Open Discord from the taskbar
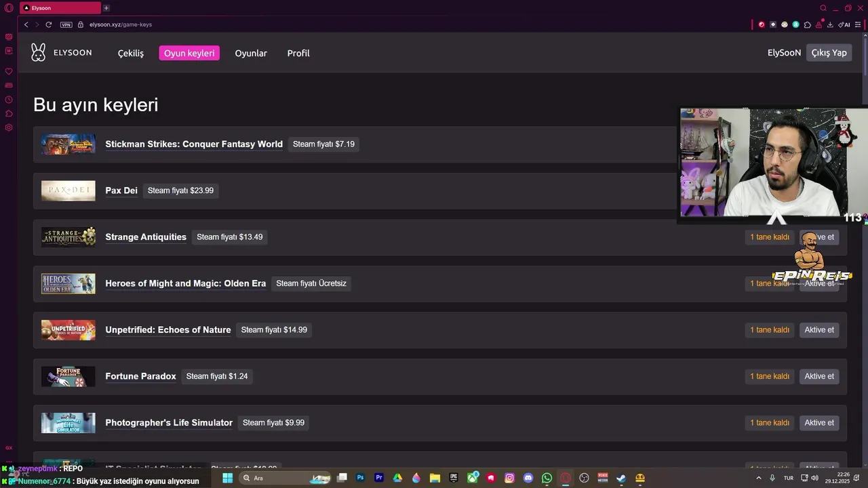Viewport: 868px width, 488px height. (x=528, y=478)
